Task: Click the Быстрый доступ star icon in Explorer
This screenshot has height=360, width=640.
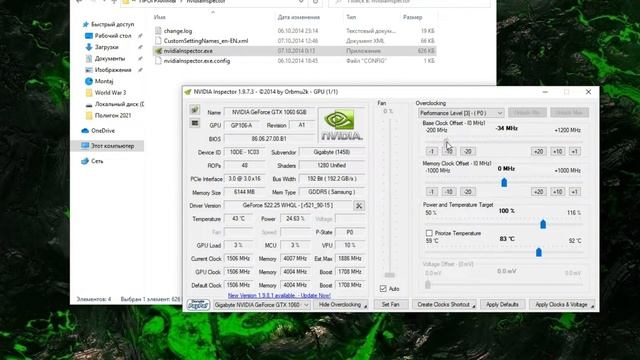Action: [x=86, y=24]
